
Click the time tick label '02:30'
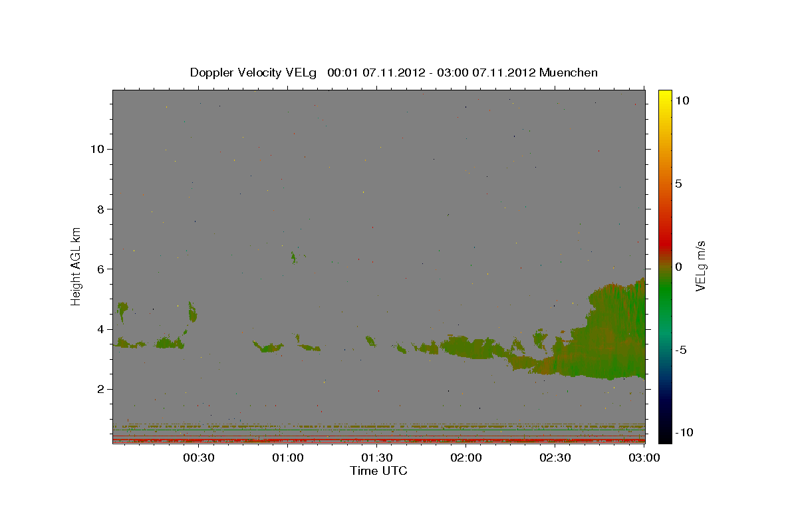coord(555,458)
